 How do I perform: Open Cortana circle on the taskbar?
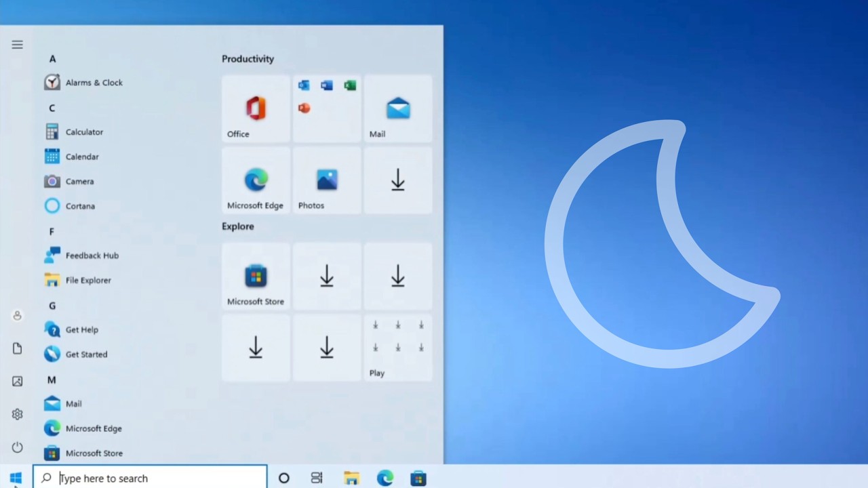[x=284, y=478]
